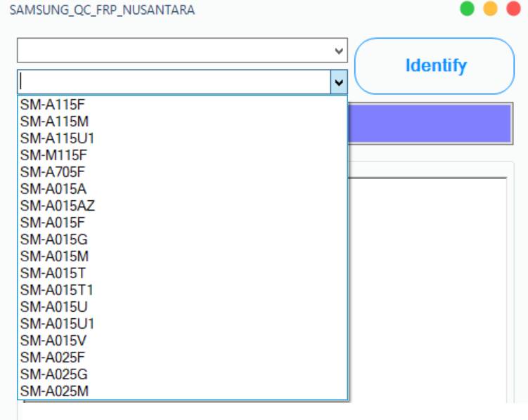This screenshot has width=528, height=420.
Task: Collapse the model list dropdown arrow
Action: pos(339,82)
